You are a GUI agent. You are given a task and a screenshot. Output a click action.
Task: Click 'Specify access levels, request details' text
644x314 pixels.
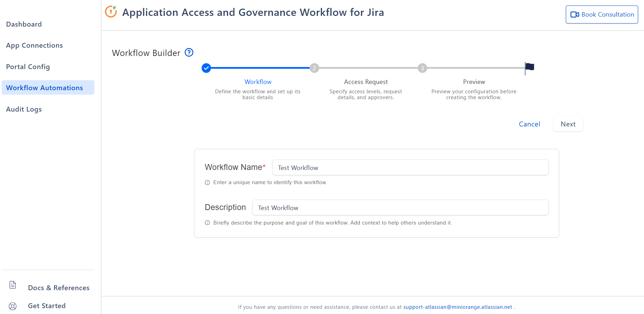click(366, 94)
